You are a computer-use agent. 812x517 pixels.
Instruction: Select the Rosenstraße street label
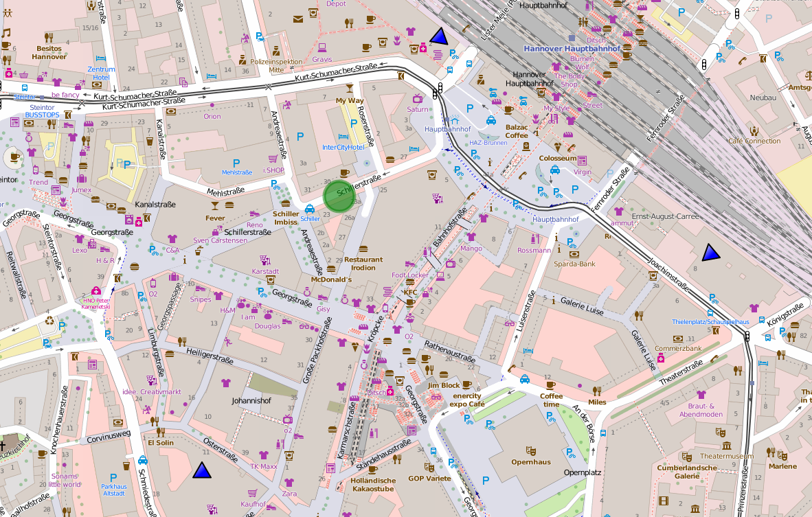pyautogui.click(x=365, y=126)
